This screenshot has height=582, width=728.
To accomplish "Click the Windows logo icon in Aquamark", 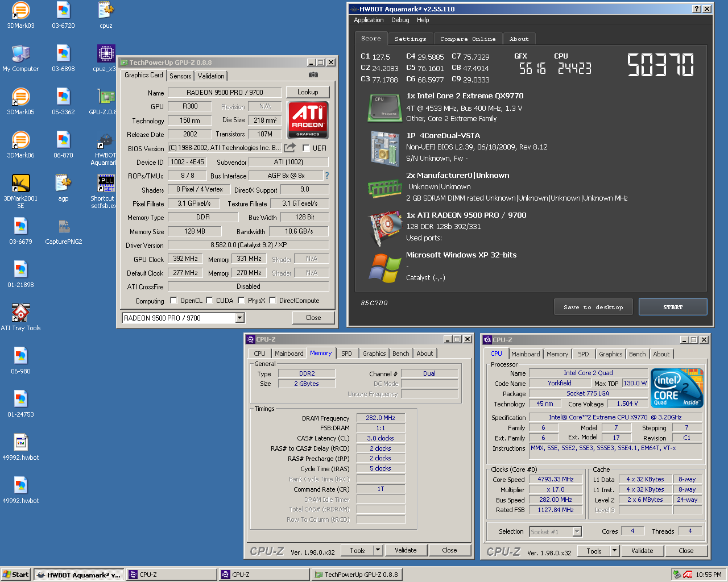I will point(385,268).
